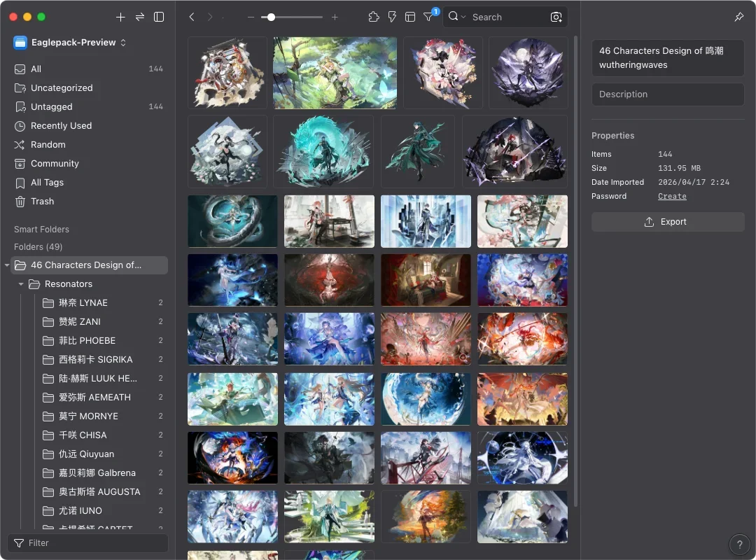756x560 pixels.
Task: Open the plugins puzzle icon
Action: pyautogui.click(x=374, y=17)
